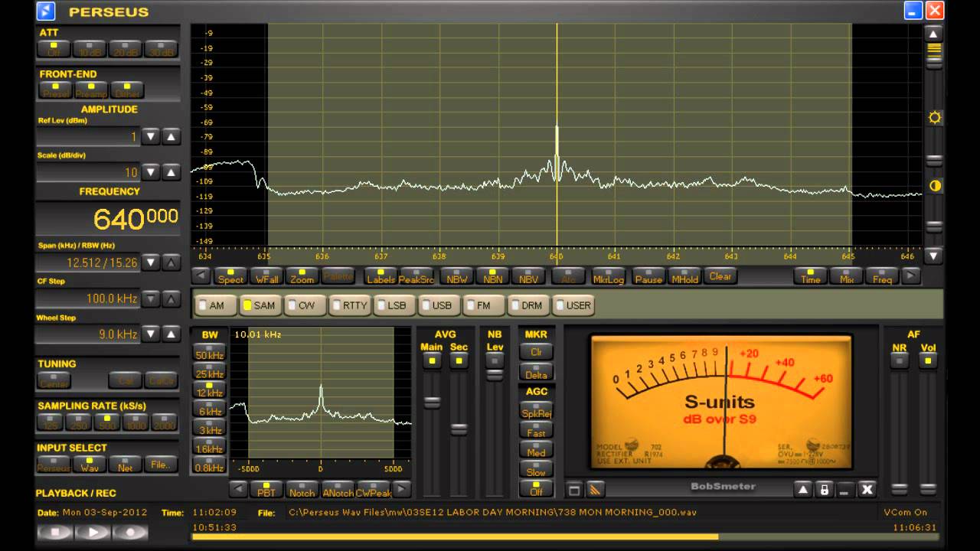
Task: Decrease CF Step with down arrow
Action: click(152, 298)
